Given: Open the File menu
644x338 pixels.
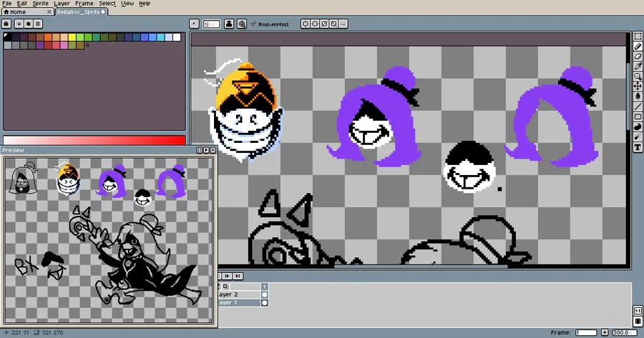Looking at the screenshot, I should click(7, 4).
